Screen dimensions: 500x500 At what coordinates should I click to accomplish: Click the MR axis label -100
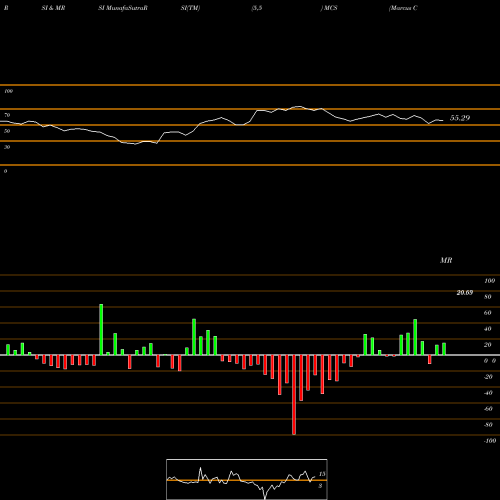(x=490, y=441)
